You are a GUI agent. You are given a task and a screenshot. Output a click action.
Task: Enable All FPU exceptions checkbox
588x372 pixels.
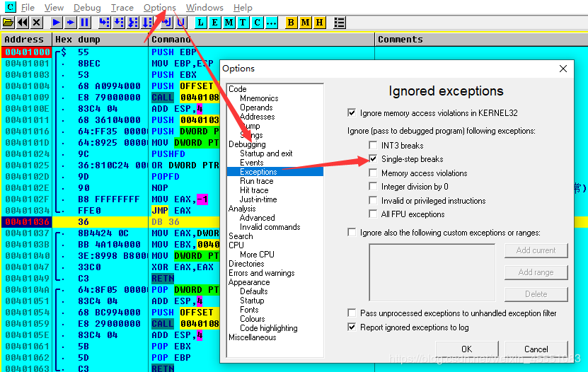(x=373, y=214)
